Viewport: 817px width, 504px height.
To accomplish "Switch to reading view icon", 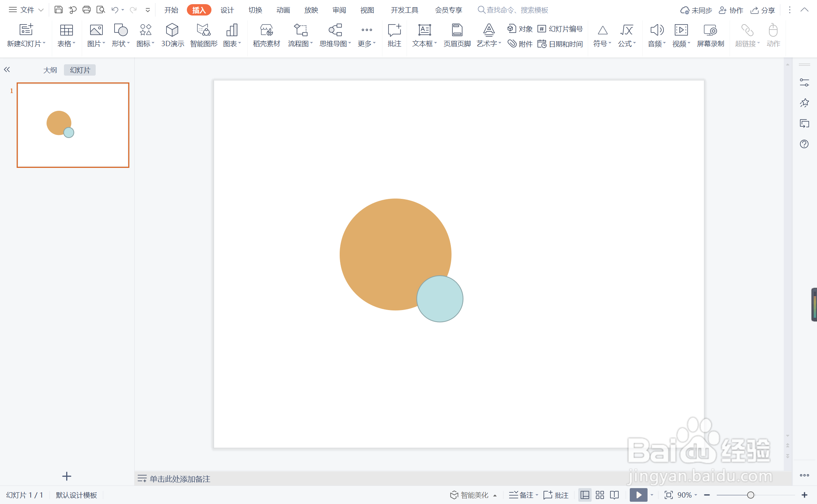I will tap(614, 495).
